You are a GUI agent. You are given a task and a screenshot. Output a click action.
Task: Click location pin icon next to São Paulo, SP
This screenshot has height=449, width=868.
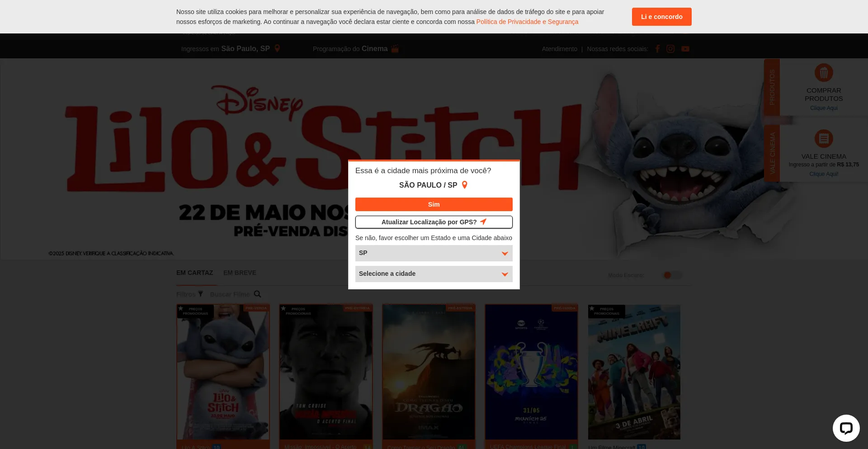[277, 48]
